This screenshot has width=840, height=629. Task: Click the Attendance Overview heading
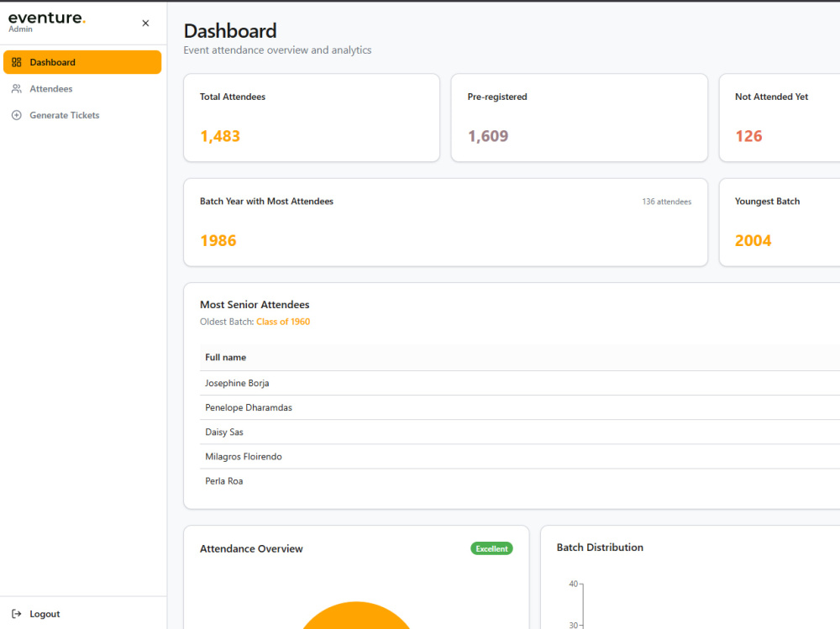tap(251, 548)
